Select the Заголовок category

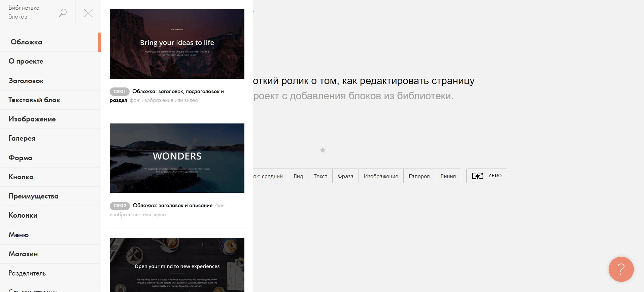pos(50,81)
